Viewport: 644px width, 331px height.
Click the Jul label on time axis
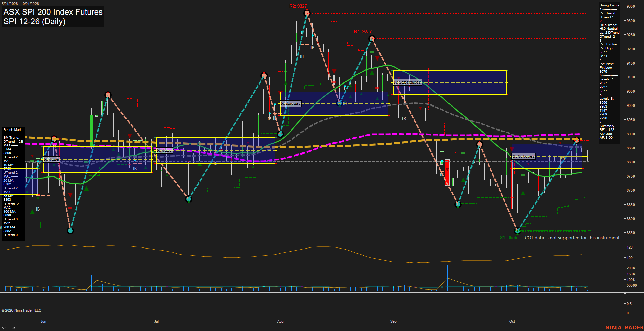(x=156, y=321)
